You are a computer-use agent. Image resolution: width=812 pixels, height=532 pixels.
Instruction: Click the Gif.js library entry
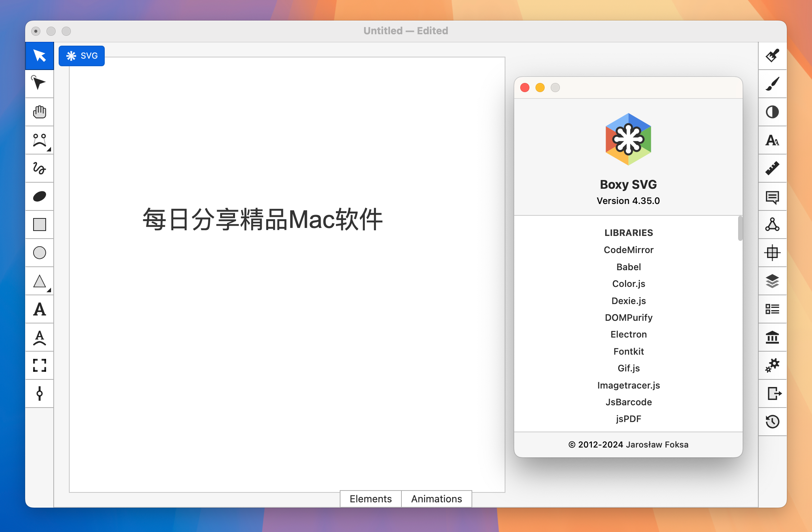coord(628,368)
